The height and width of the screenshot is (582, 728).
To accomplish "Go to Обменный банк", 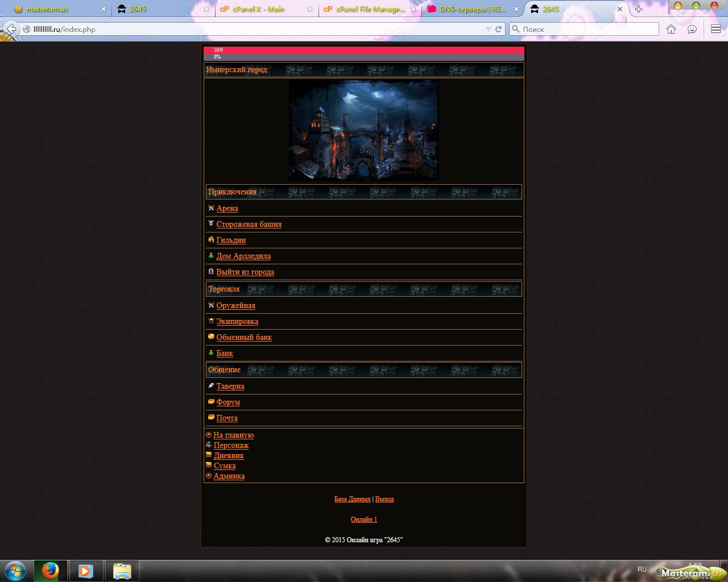I will click(244, 338).
